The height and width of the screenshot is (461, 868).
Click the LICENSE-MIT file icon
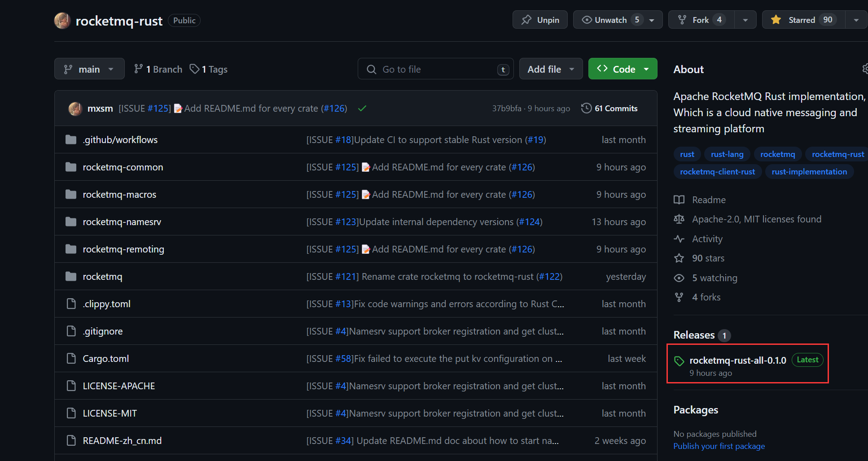(71, 413)
